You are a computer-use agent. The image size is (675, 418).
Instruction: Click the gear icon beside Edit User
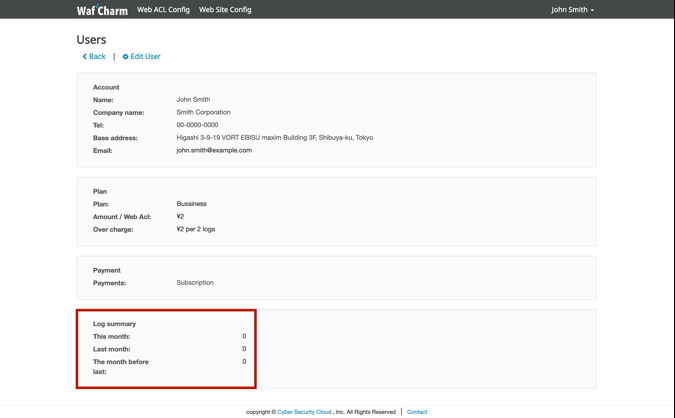(x=125, y=57)
